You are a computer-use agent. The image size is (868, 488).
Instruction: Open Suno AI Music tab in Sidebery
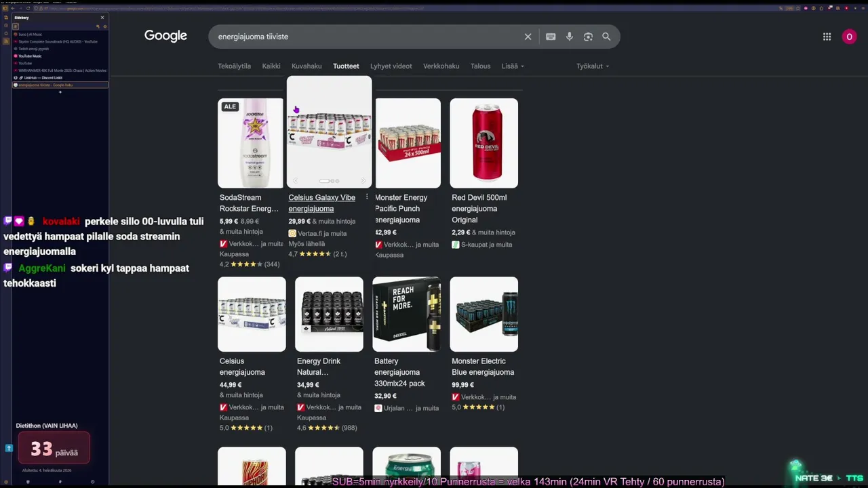[x=60, y=34]
